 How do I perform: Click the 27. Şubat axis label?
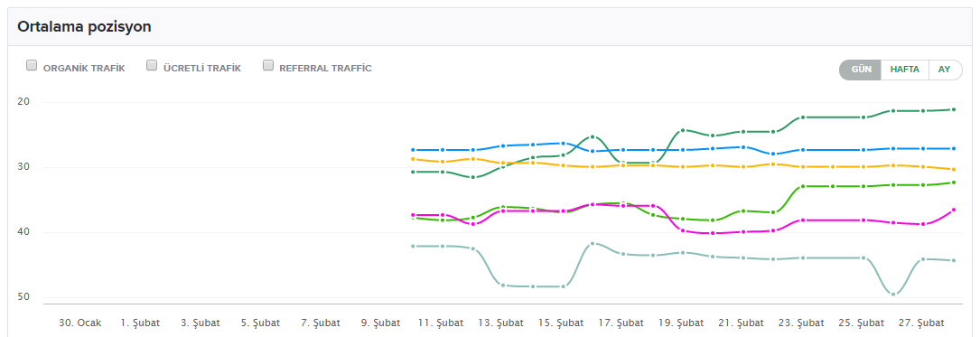(x=922, y=323)
